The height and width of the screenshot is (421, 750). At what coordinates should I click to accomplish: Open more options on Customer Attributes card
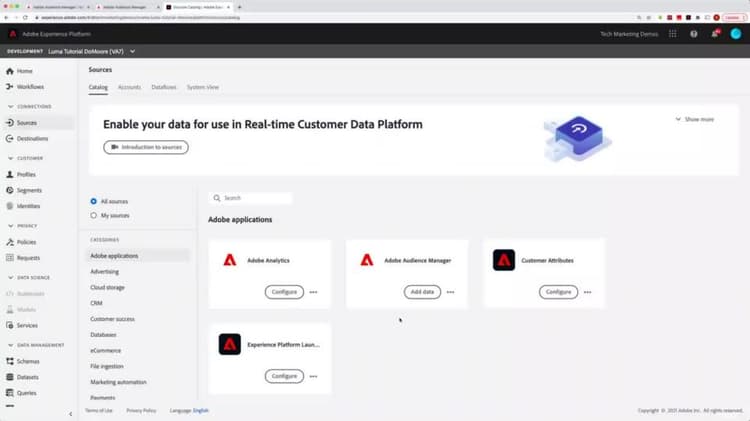pos(587,292)
